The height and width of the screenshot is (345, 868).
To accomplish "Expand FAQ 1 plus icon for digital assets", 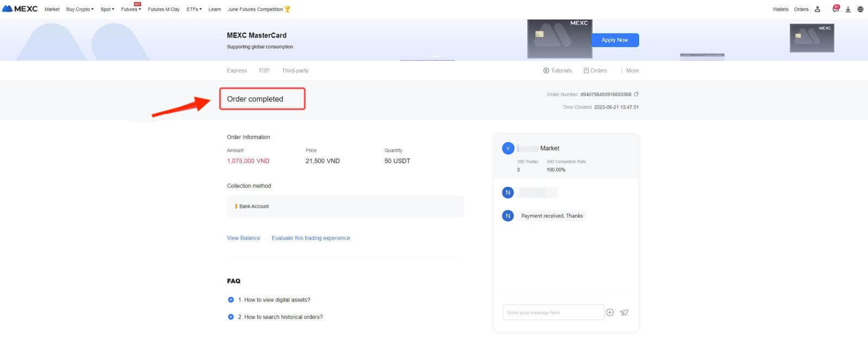I will pyautogui.click(x=231, y=300).
